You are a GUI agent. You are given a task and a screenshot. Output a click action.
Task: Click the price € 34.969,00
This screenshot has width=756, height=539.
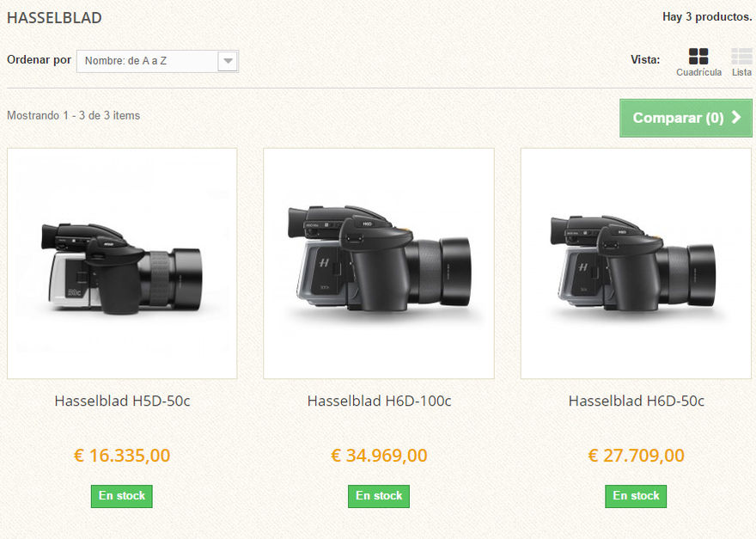coord(379,456)
